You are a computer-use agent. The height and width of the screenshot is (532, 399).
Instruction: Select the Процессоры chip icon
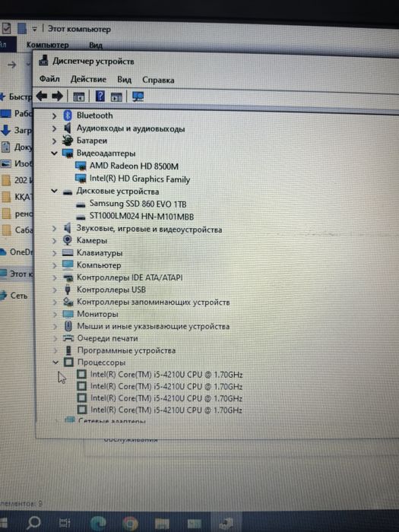(68, 362)
